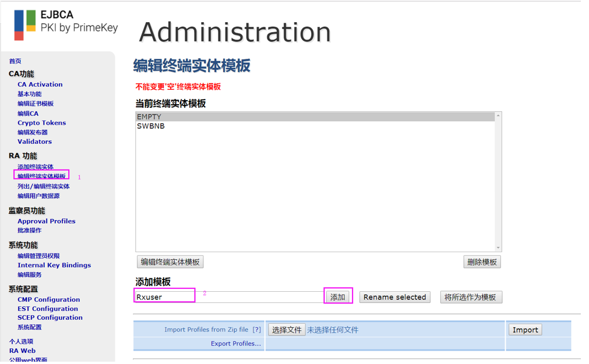Go to 添加终端实体 in the RA sidebar
The width and height of the screenshot is (589, 364).
click(34, 167)
